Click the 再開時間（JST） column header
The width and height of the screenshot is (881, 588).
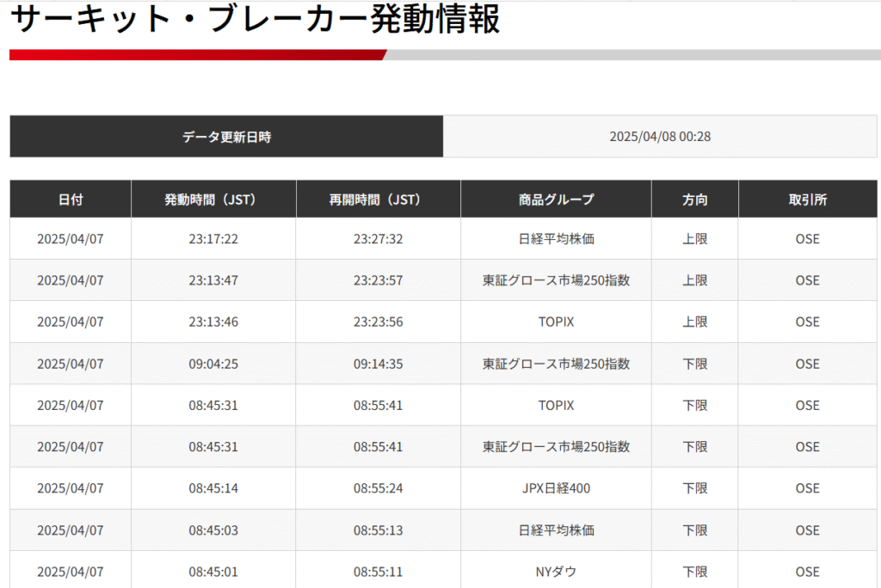point(379,199)
